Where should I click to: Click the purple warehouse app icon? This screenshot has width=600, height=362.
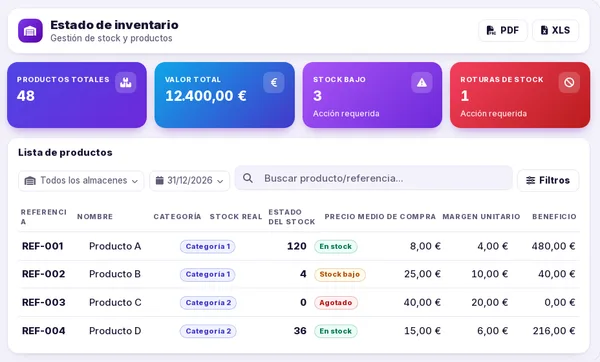[30, 31]
